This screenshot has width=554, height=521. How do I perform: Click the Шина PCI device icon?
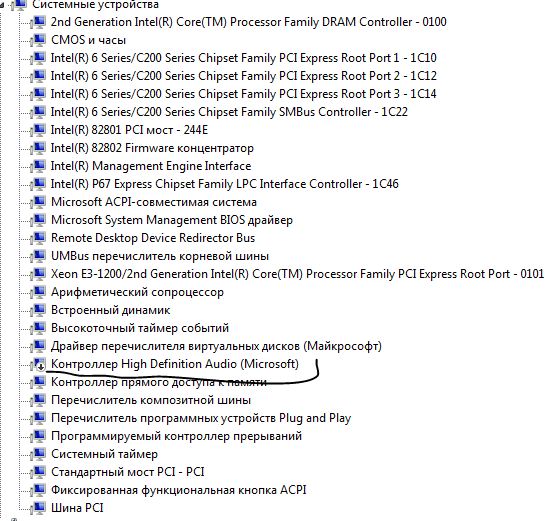point(39,508)
